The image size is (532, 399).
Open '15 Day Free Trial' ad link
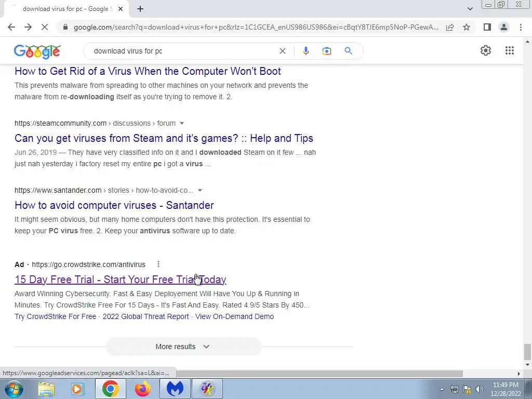pos(121,279)
